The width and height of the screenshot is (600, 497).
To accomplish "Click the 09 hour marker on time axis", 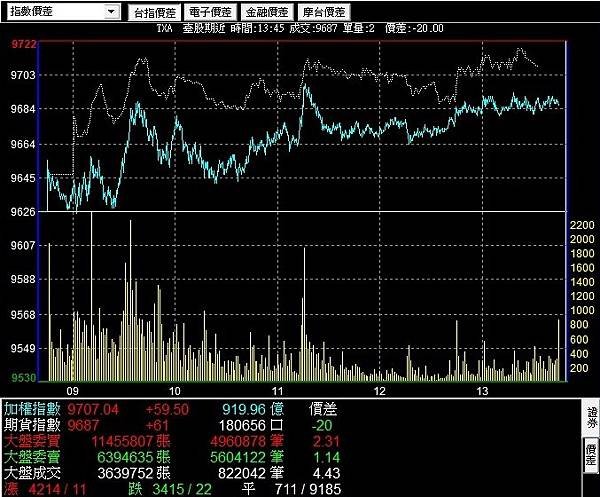I will pyautogui.click(x=72, y=391).
